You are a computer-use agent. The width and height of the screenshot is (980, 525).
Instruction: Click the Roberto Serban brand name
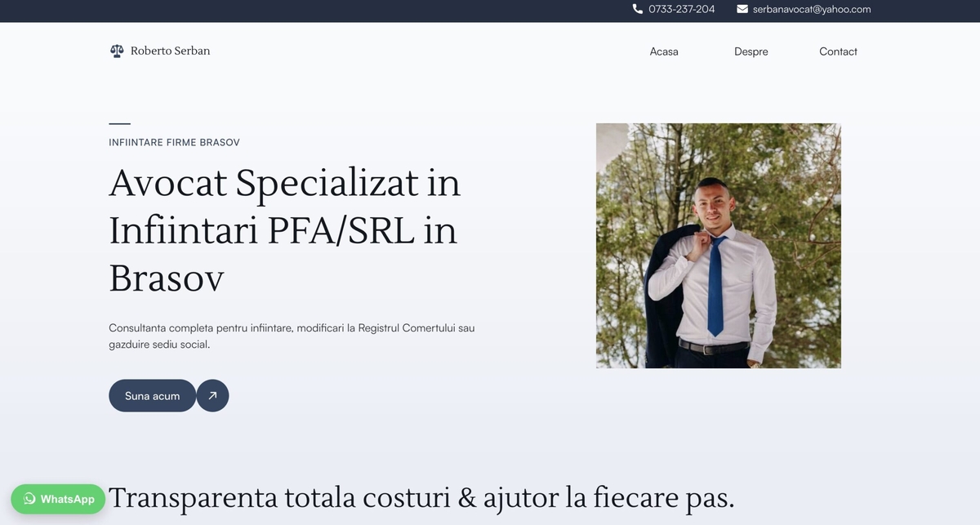[170, 51]
